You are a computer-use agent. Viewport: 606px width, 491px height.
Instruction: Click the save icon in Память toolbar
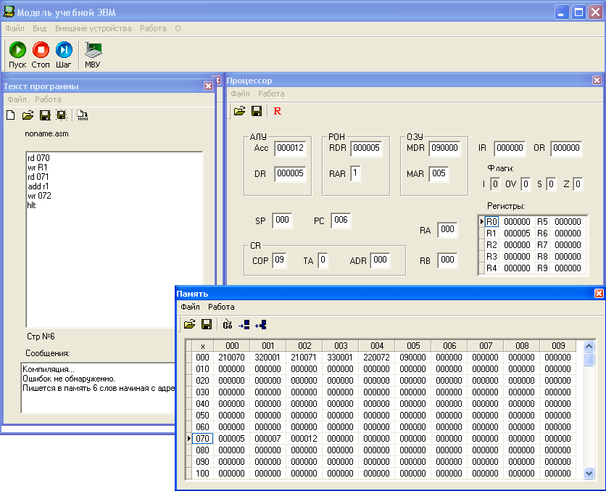point(205,324)
